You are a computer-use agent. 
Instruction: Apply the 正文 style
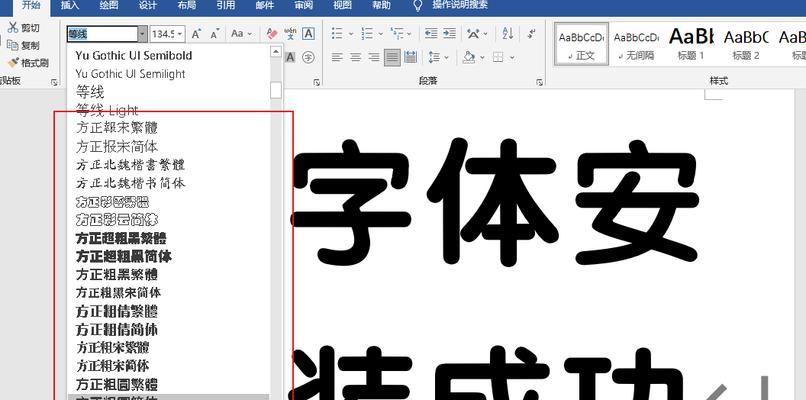pos(581,44)
